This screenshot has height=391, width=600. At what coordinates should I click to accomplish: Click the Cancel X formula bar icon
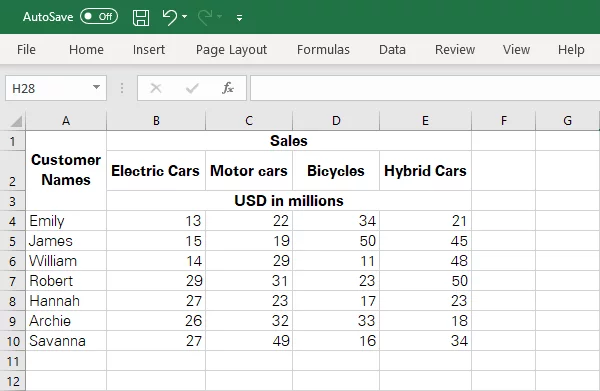click(156, 88)
